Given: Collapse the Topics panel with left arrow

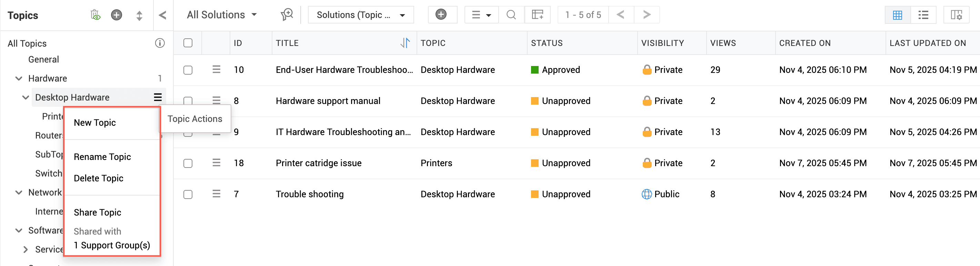Looking at the screenshot, I should [162, 15].
